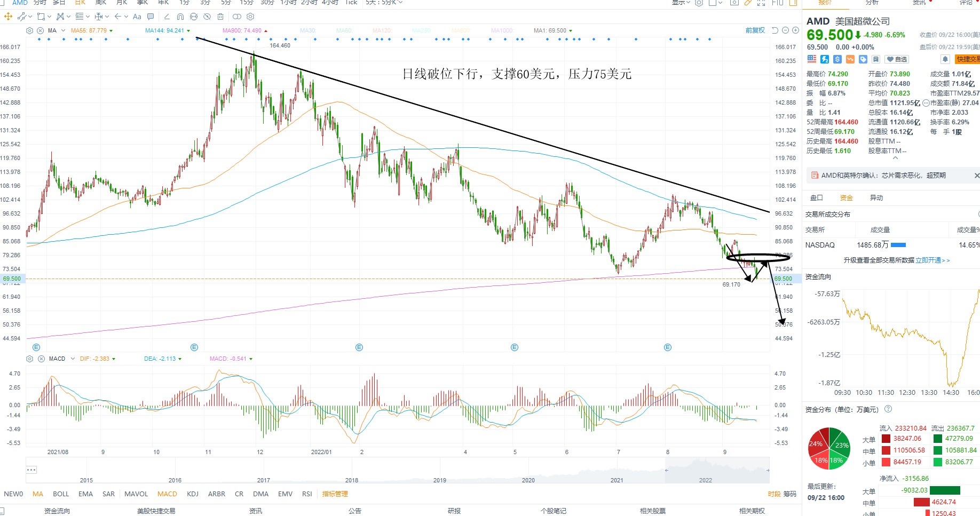
Task: Read the AMD和英特尔确认 news headline
Action: [883, 176]
